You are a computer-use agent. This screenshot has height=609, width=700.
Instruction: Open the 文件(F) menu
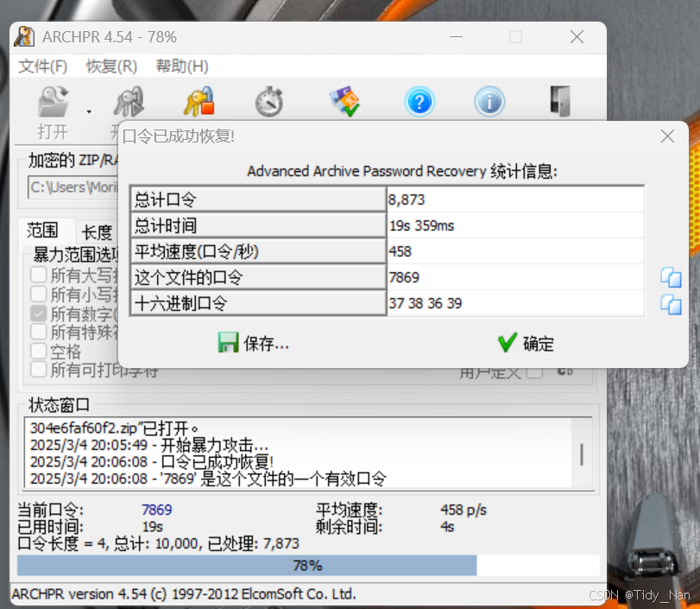click(x=43, y=67)
